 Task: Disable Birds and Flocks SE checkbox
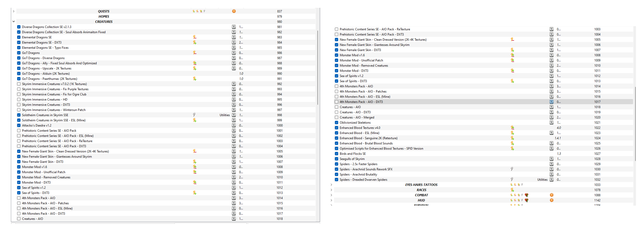click(x=336, y=153)
